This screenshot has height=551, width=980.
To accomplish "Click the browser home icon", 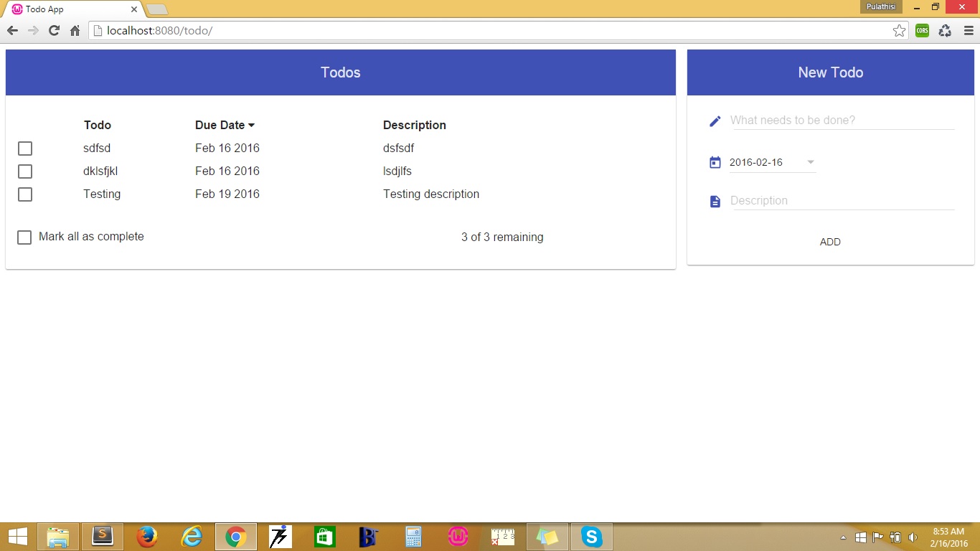I will click(75, 31).
